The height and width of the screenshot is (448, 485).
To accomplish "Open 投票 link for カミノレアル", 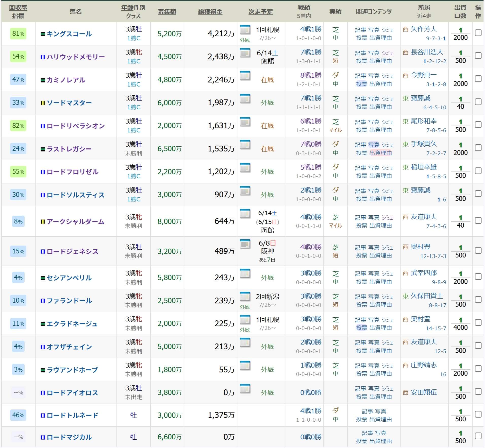I will (361, 84).
